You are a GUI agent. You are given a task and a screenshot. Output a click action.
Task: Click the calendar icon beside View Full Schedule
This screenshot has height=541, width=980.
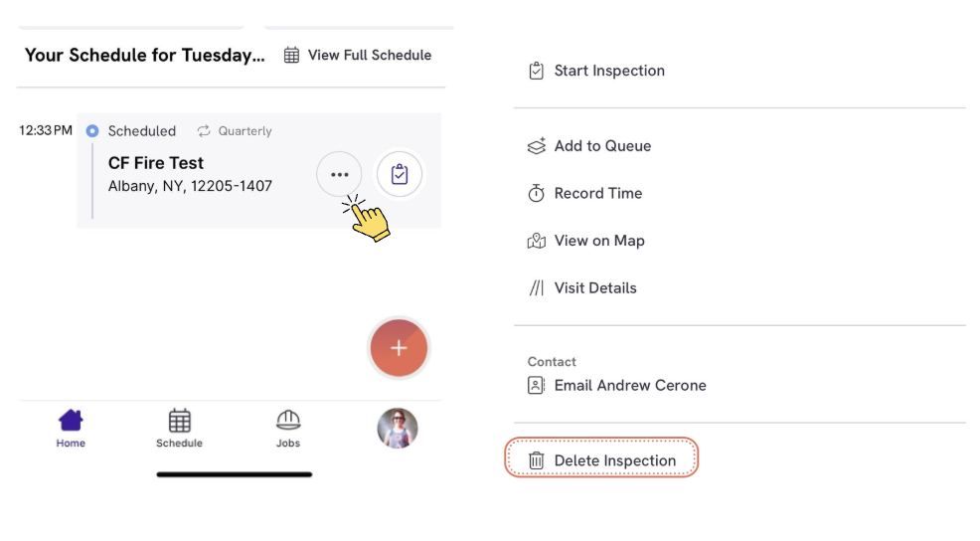291,55
